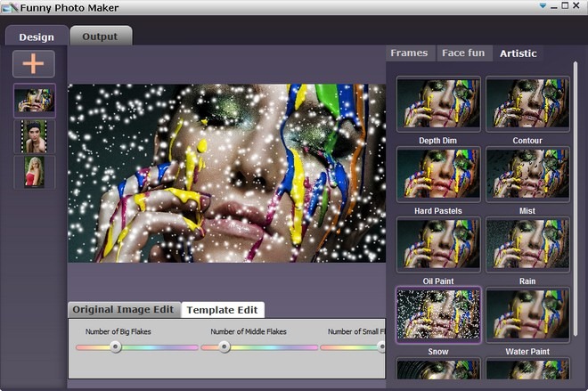
Task: Click the Hard Pastels label
Action: 438,211
